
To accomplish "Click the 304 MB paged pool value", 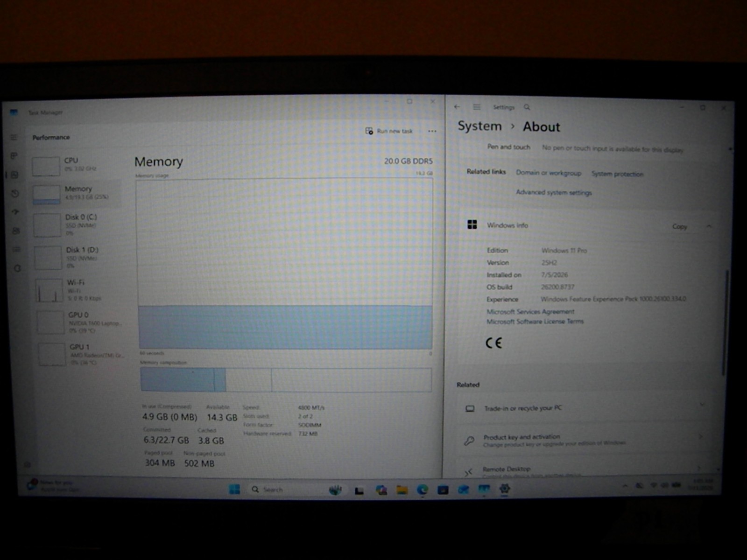I will tap(160, 463).
